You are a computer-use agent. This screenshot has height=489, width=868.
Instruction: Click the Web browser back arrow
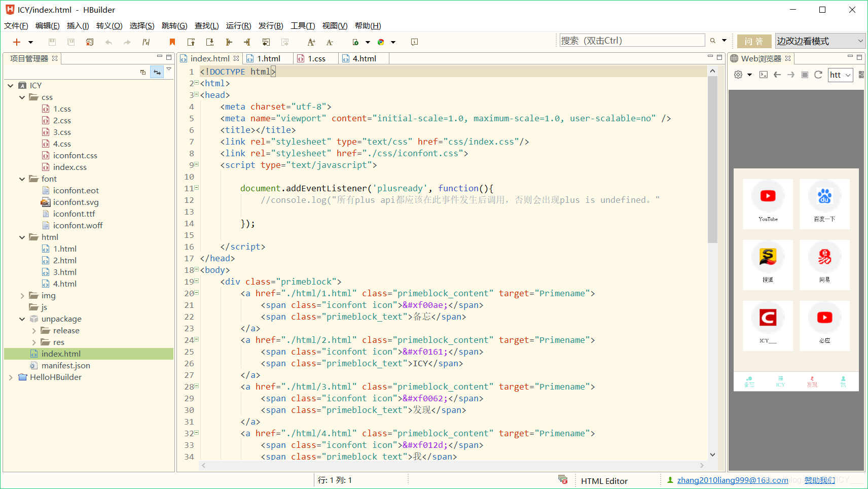click(x=777, y=75)
